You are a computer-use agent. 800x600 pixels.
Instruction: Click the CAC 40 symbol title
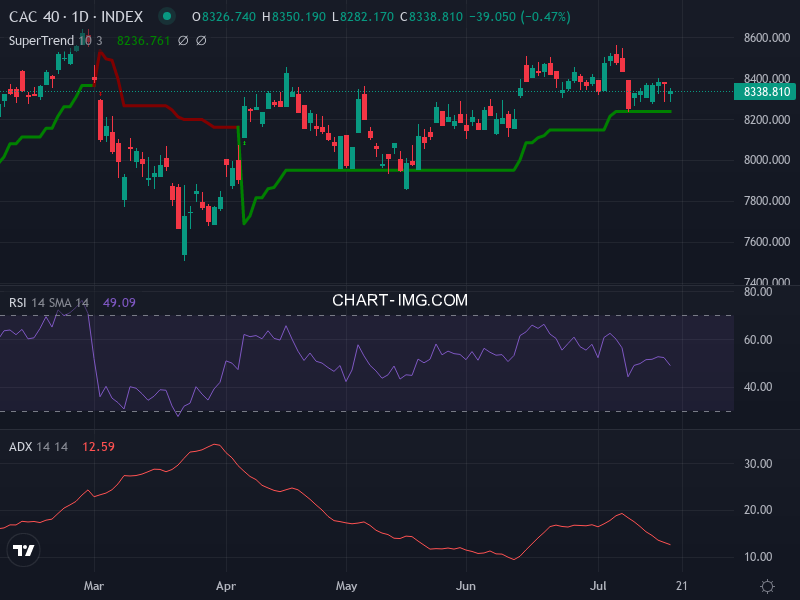(76, 17)
